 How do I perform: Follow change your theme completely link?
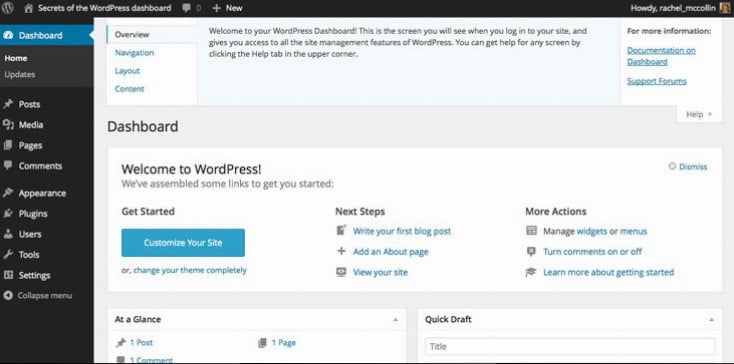[190, 270]
